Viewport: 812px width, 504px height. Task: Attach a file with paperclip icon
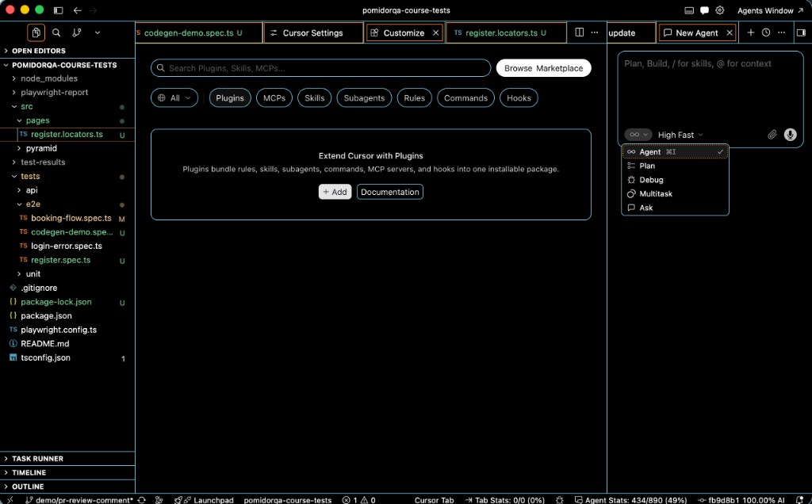pyautogui.click(x=772, y=135)
